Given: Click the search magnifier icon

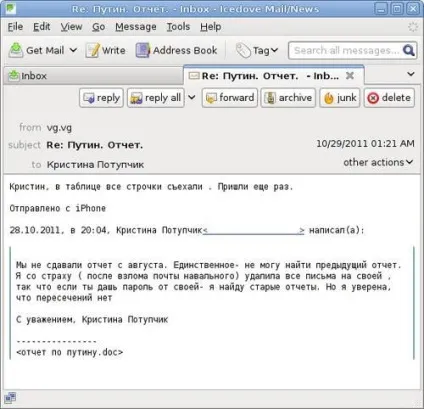Looking at the screenshot, I should [x=408, y=50].
